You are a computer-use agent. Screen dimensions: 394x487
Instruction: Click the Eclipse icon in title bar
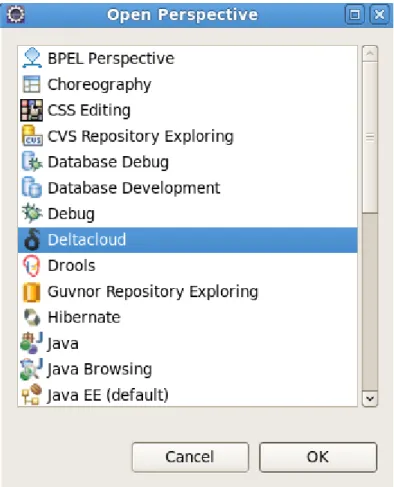[16, 14]
